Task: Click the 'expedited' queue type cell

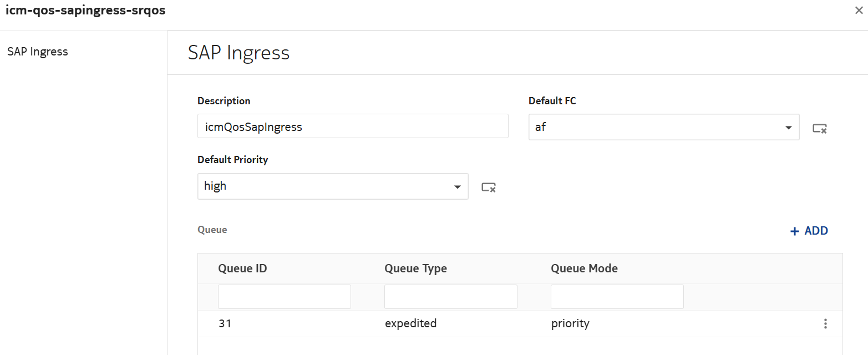Action: 410,323
